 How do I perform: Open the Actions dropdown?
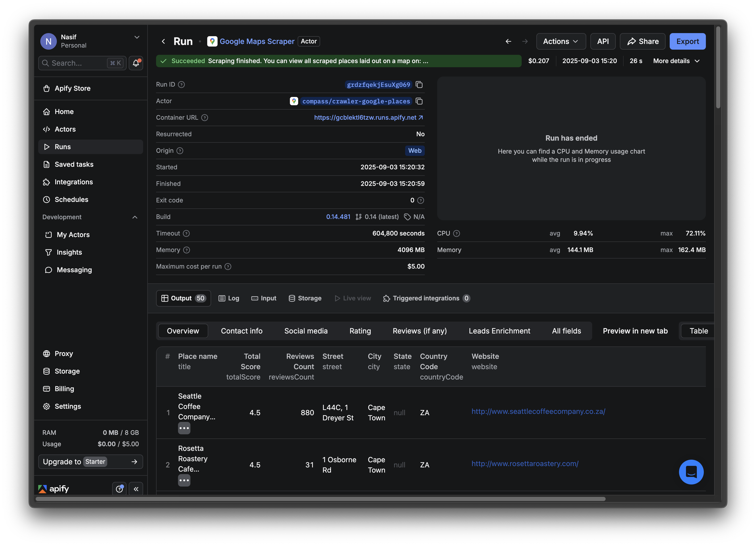point(561,41)
